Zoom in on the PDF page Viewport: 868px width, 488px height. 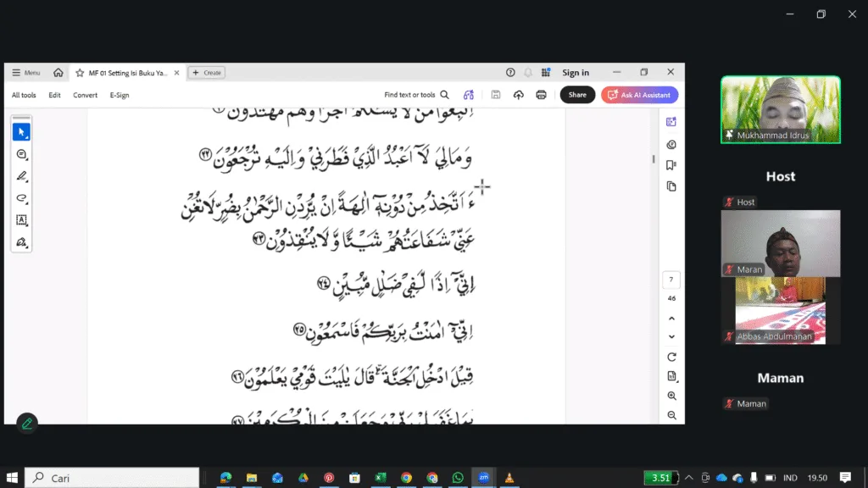tap(671, 396)
